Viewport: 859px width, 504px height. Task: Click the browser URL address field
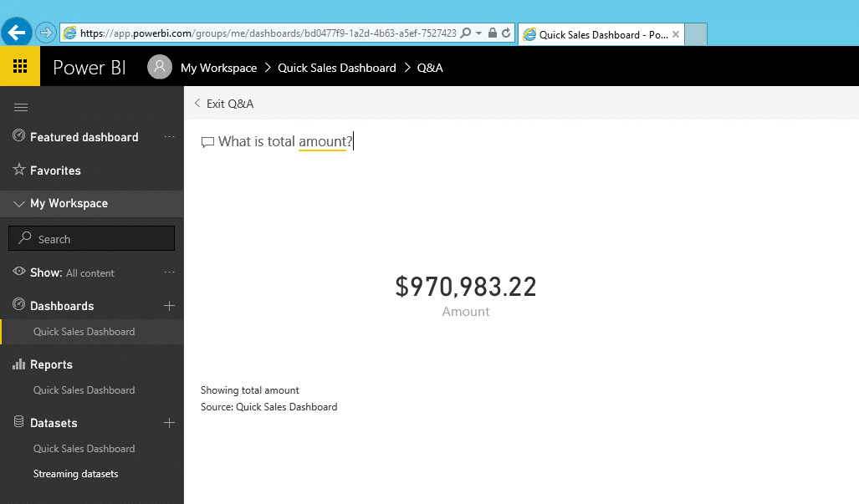coord(268,33)
